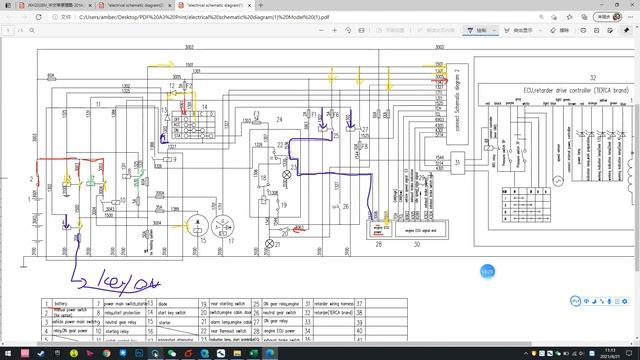Zoom in the PDF view
The height and width of the screenshot is (360, 640).
point(335,30)
